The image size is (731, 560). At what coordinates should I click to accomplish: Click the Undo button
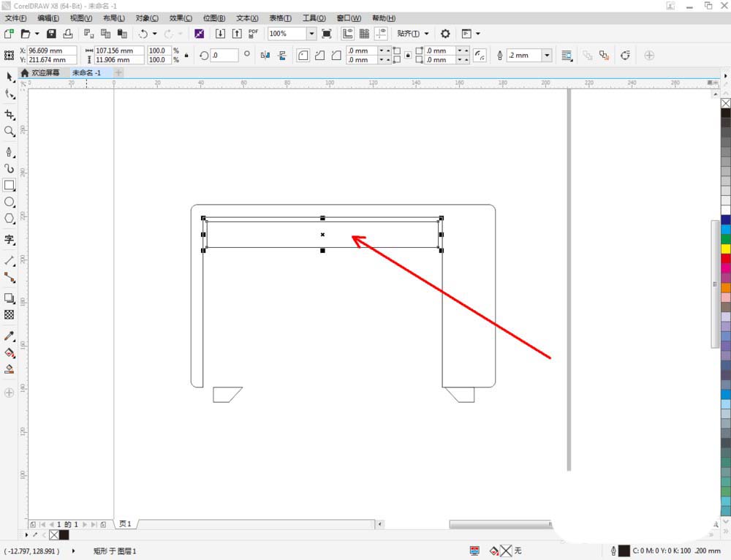(x=143, y=34)
